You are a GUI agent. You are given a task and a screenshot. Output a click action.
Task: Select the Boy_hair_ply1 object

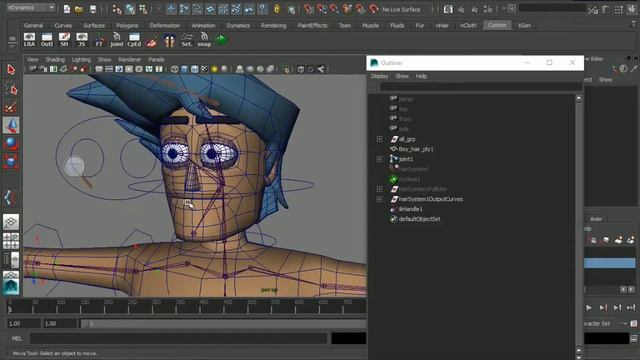tap(416, 149)
